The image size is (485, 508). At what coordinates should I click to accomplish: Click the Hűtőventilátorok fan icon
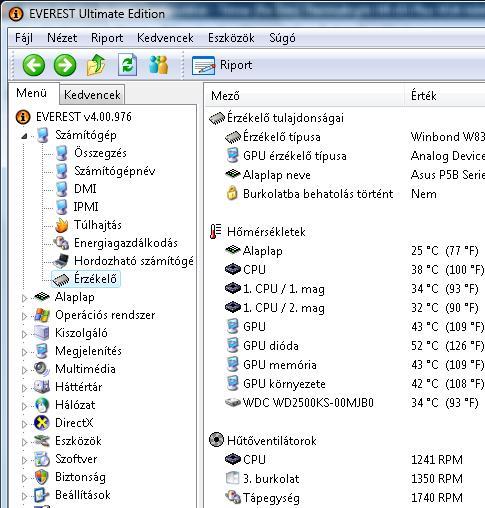[216, 440]
